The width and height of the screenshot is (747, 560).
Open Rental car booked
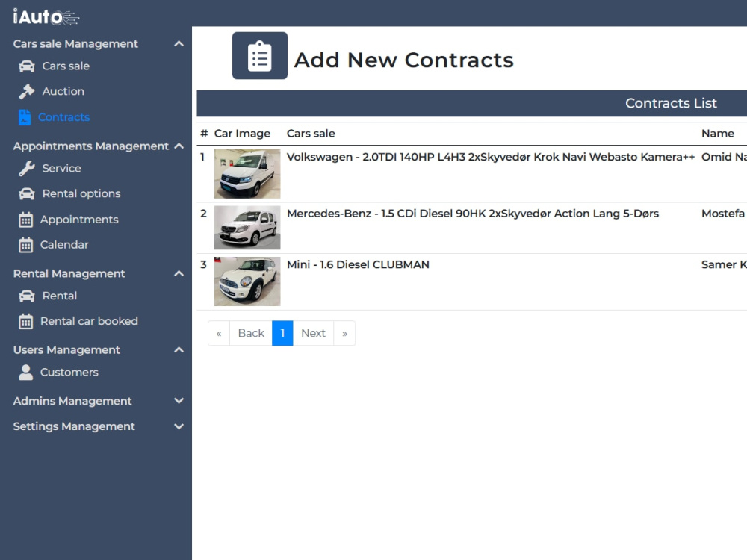tap(89, 321)
